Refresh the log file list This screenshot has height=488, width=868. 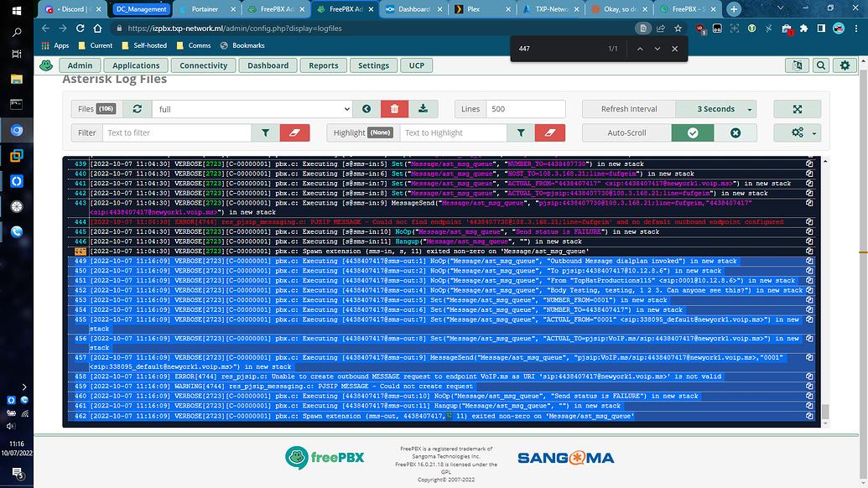137,108
